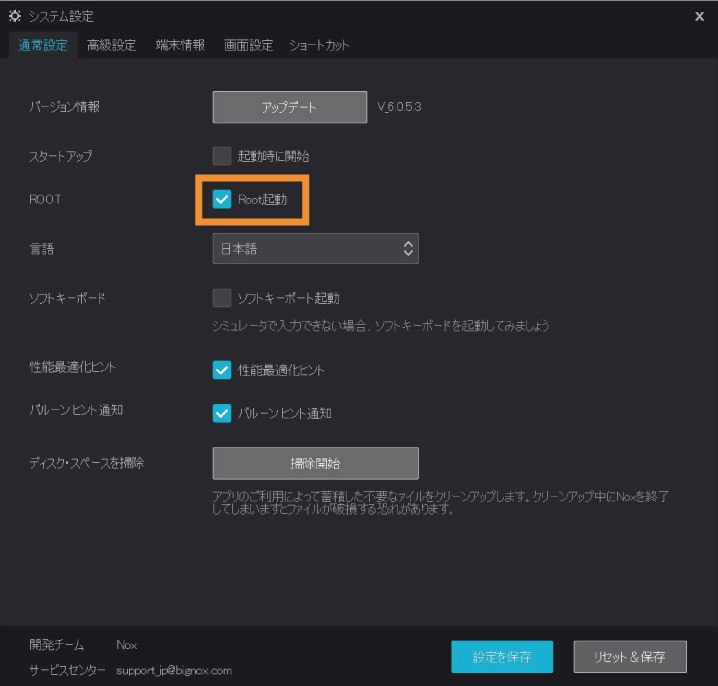Image resolution: width=718 pixels, height=686 pixels.
Task: Click the gear icon in title bar
Action: click(x=14, y=16)
